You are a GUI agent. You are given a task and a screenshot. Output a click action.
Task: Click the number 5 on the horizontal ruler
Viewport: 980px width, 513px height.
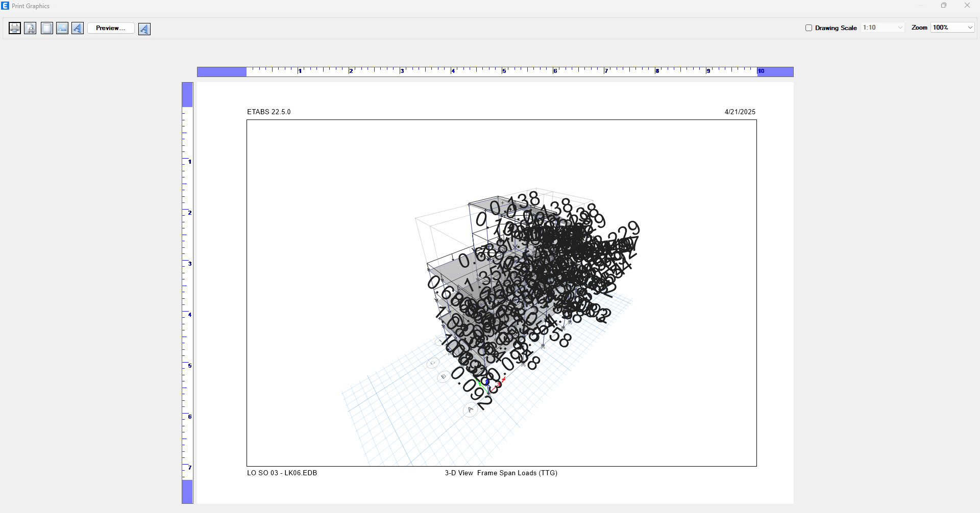(x=504, y=71)
